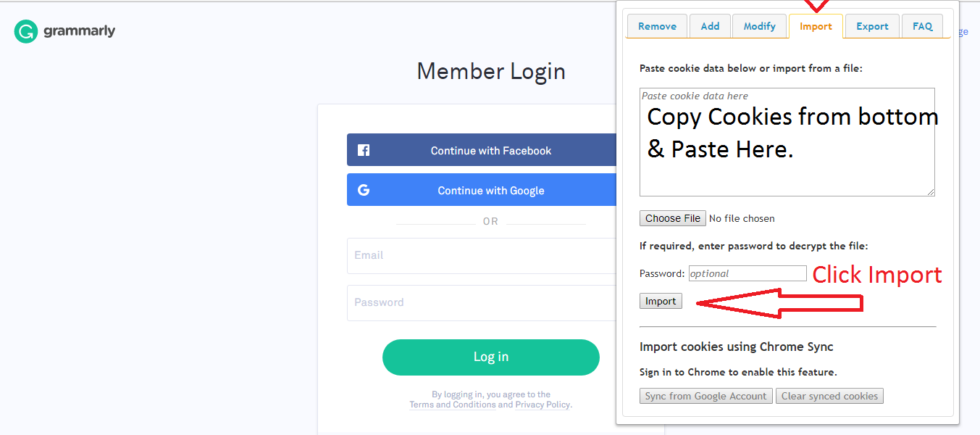
Task: Select the Modify tab
Action: (759, 26)
